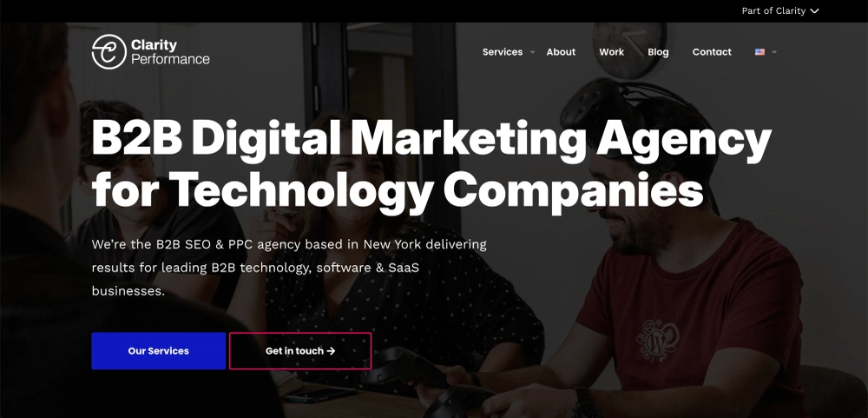
Task: Click the US flag language icon
Action: 759,52
